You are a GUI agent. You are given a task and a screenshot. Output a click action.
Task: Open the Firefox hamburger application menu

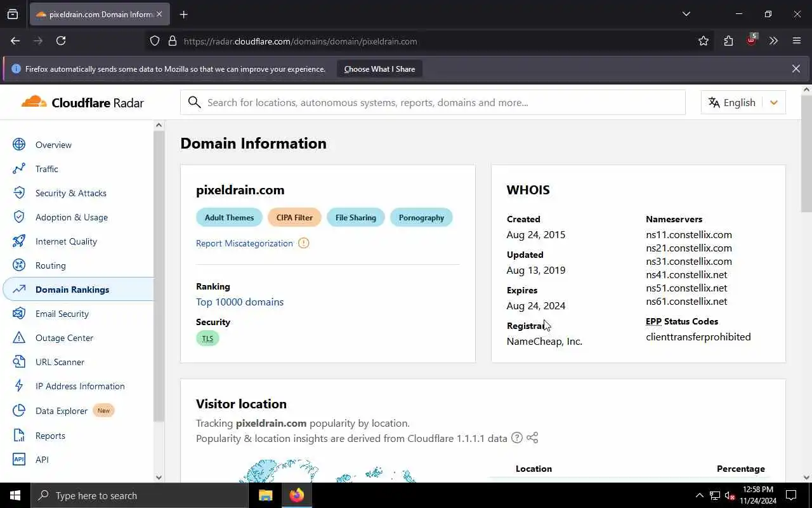coord(797,41)
